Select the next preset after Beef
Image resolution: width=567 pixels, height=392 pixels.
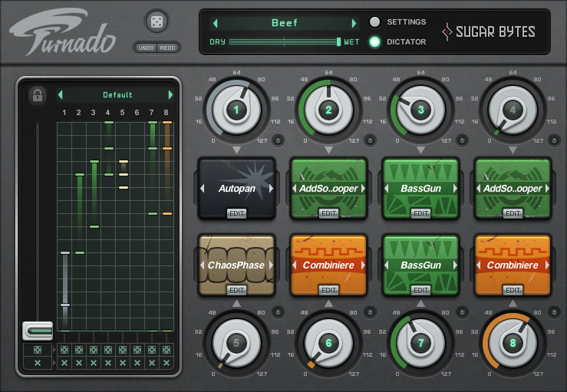tap(354, 24)
